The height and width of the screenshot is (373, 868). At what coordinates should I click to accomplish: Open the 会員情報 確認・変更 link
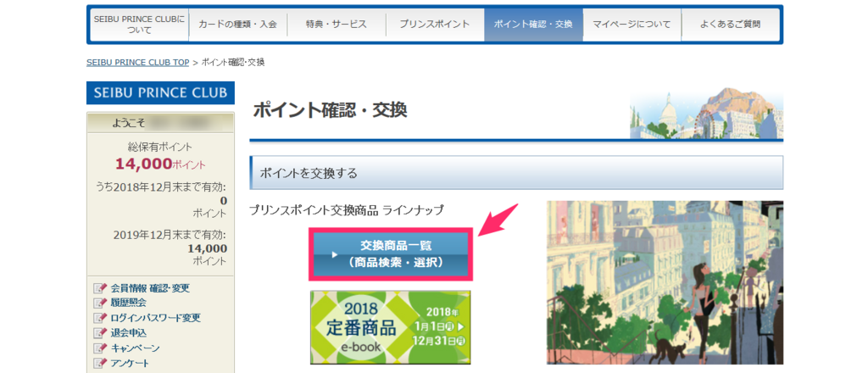coord(150,288)
